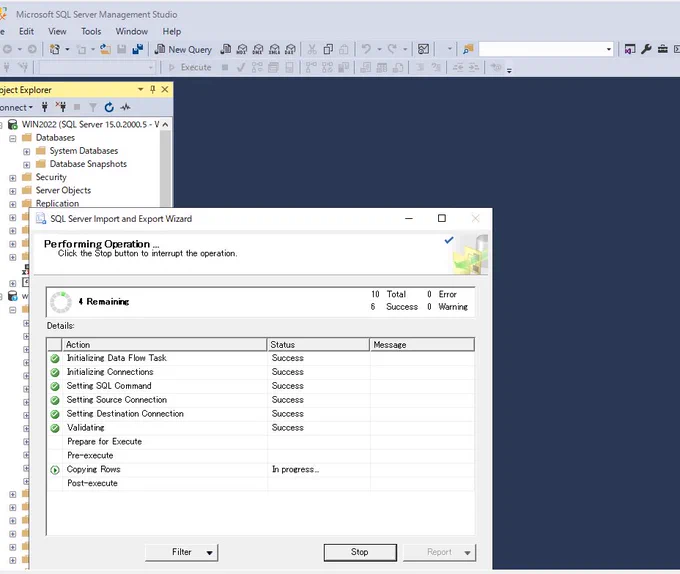Click the Open File folder icon
This screenshot has width=680, height=574.
[x=105, y=49]
